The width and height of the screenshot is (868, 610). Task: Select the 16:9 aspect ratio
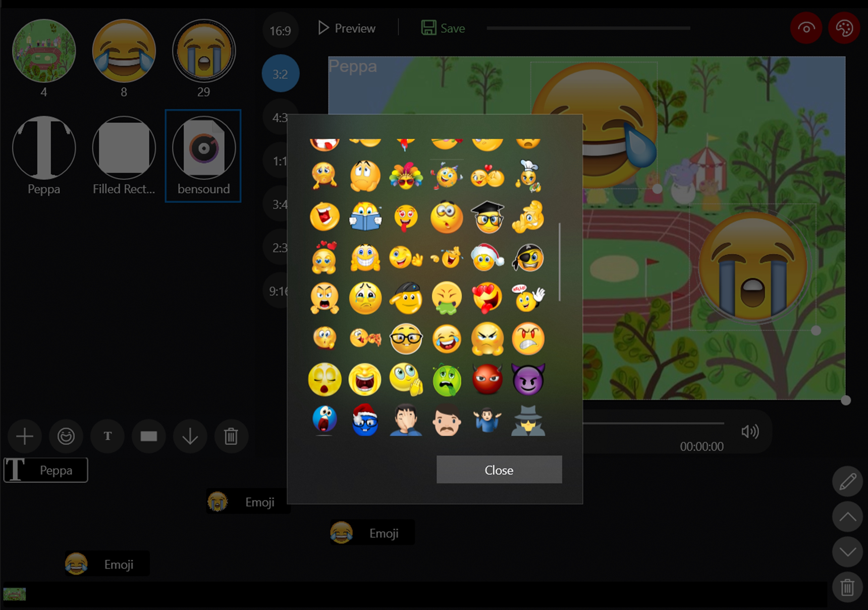point(280,31)
